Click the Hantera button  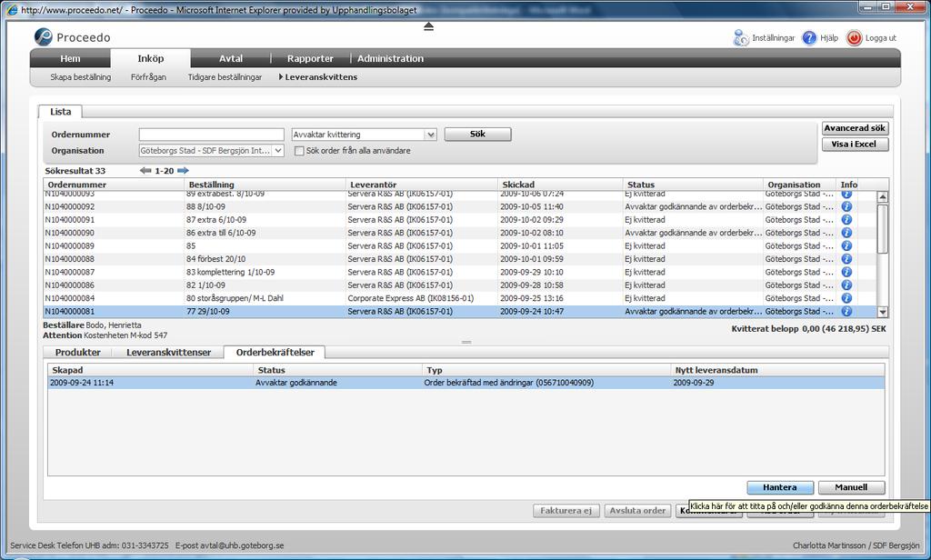point(779,487)
